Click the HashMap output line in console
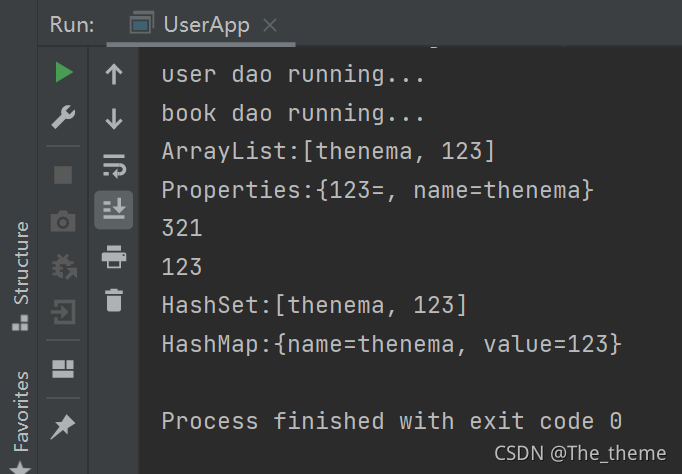682x474 pixels. tap(391, 344)
